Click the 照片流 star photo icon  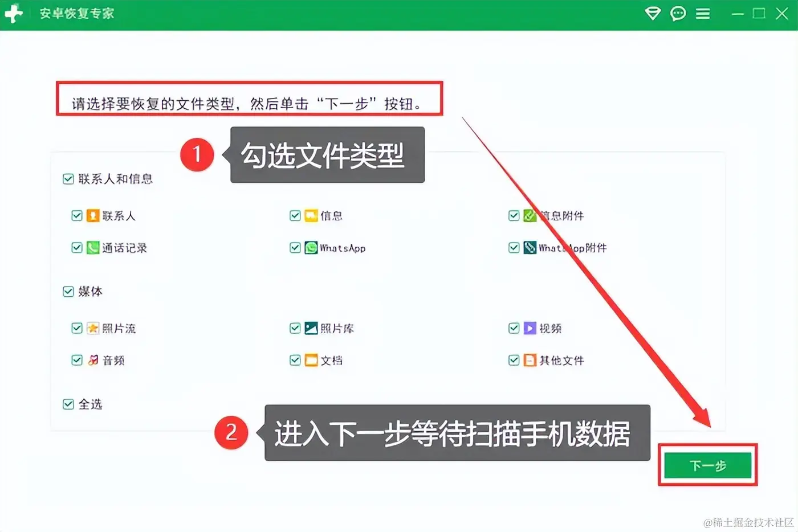click(93, 328)
